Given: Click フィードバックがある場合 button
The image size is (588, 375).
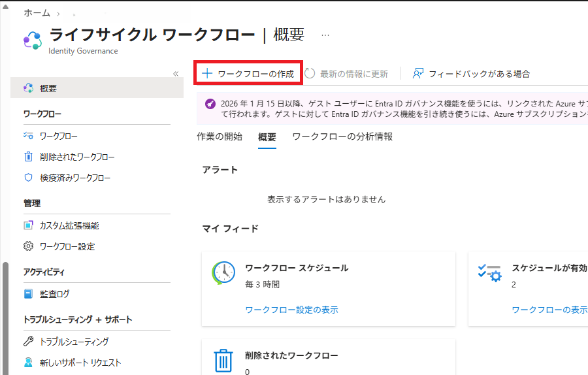Looking at the screenshot, I should pos(471,74).
